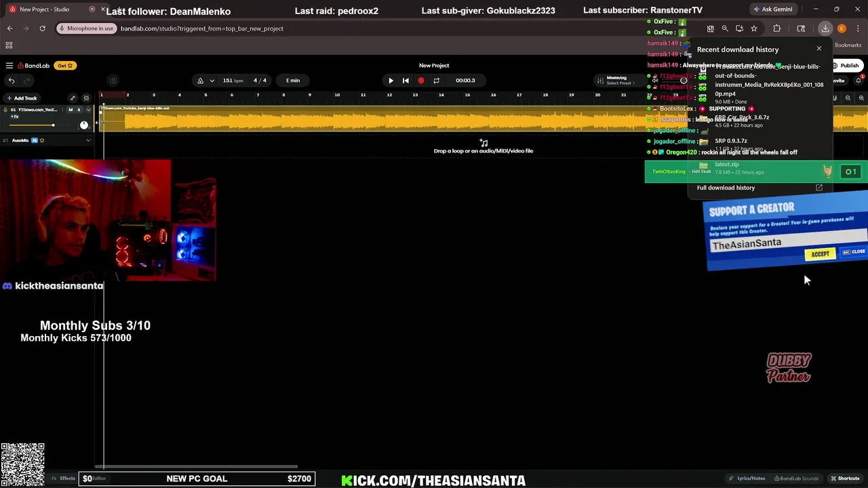The width and height of the screenshot is (868, 488).
Task: Start playback with the Play button
Action: tap(391, 81)
